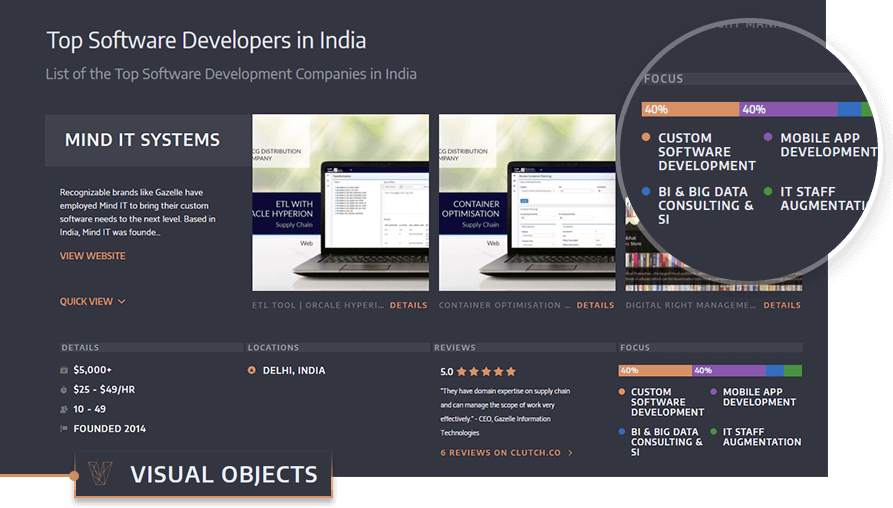
Task: Click the blue segment in lower focus bar
Action: pos(775,371)
